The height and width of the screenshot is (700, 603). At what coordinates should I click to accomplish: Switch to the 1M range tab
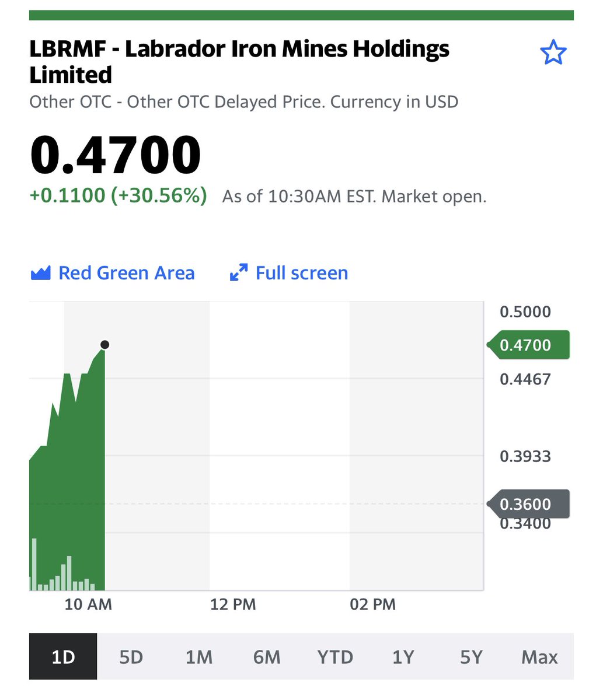tap(199, 657)
